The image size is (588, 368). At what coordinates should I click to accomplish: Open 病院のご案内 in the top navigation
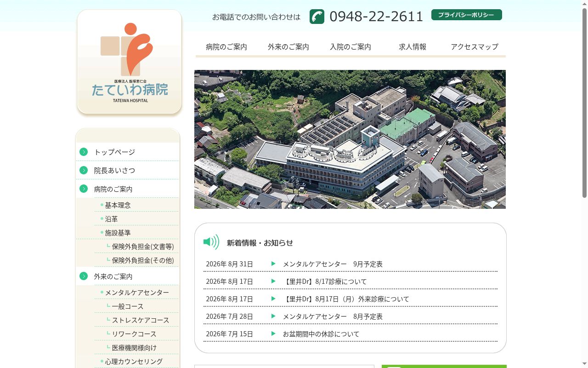[x=226, y=47]
